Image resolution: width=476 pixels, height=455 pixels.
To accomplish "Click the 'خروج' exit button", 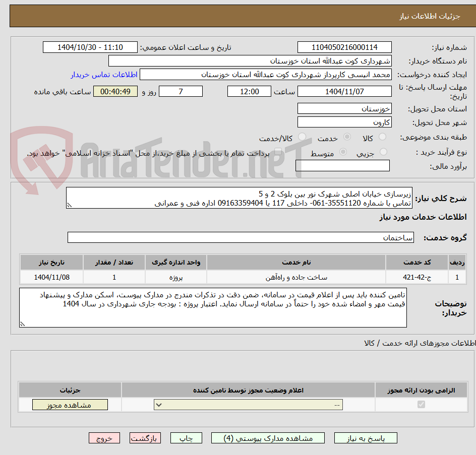I will pyautogui.click(x=104, y=438).
